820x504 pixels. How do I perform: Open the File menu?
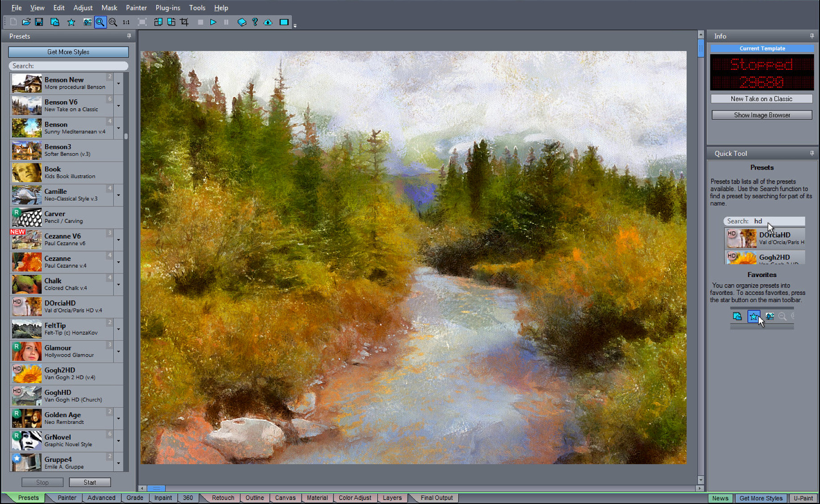pos(17,8)
